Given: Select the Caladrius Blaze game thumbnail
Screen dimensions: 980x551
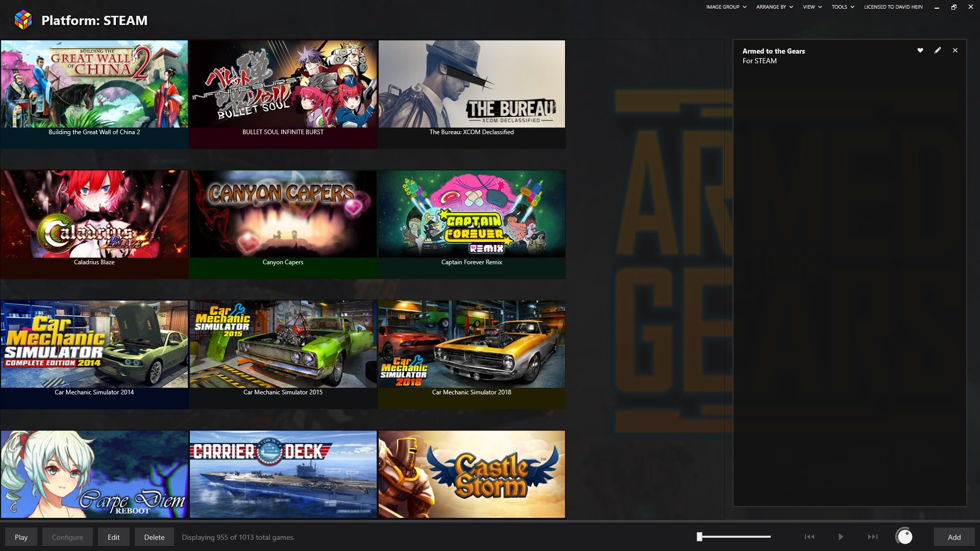Looking at the screenshot, I should click(x=94, y=214).
